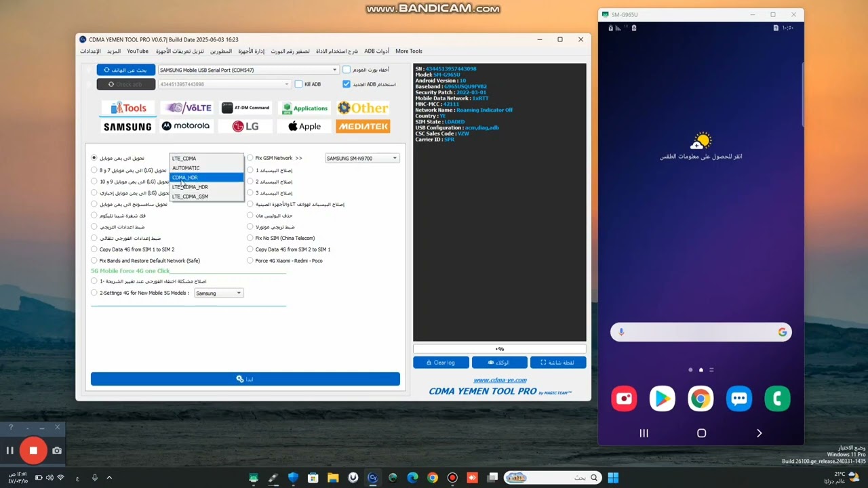Open Chrome on the phone mirror
The image size is (868, 488).
point(701,399)
